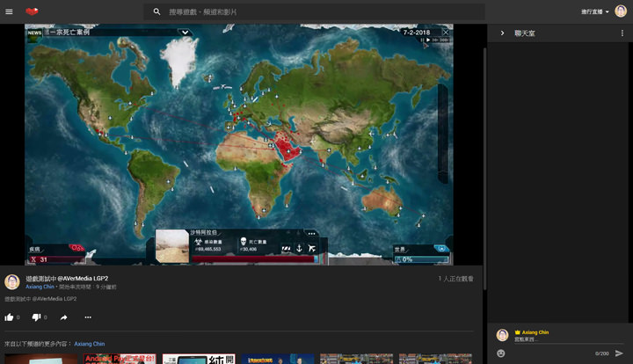Click the Greenland landmass on the map
This screenshot has width=633, height=364.
click(x=179, y=61)
